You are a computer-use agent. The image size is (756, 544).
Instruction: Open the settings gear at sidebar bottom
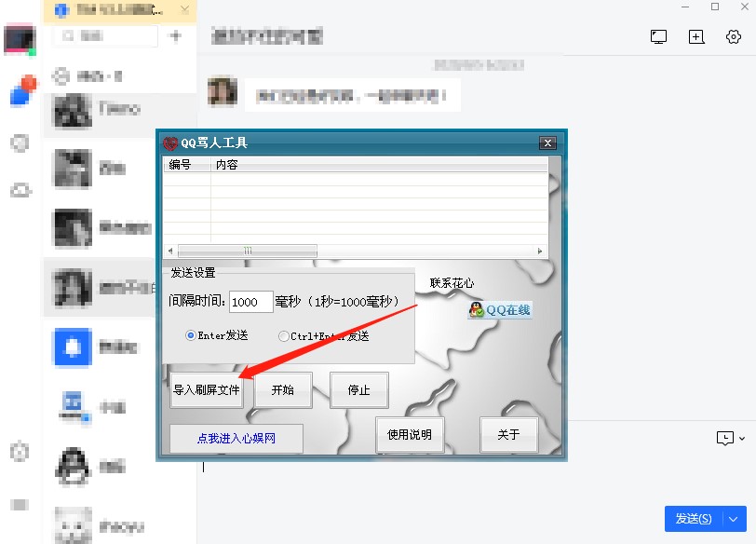click(x=20, y=453)
